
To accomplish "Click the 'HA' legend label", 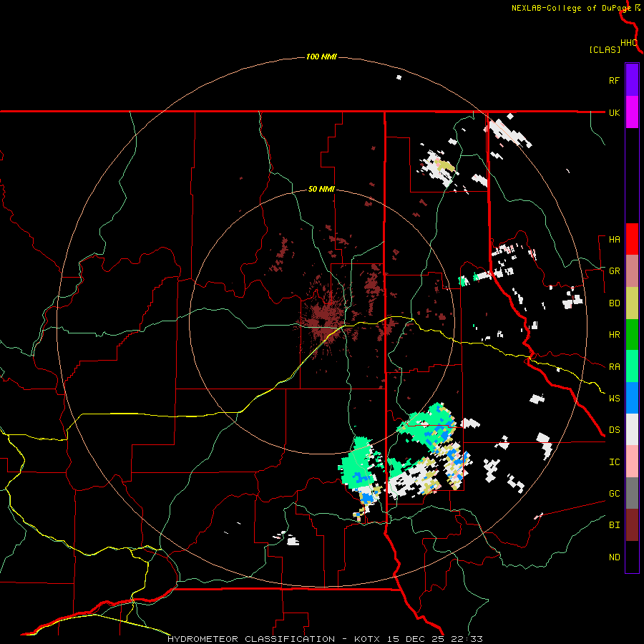I will [615, 240].
